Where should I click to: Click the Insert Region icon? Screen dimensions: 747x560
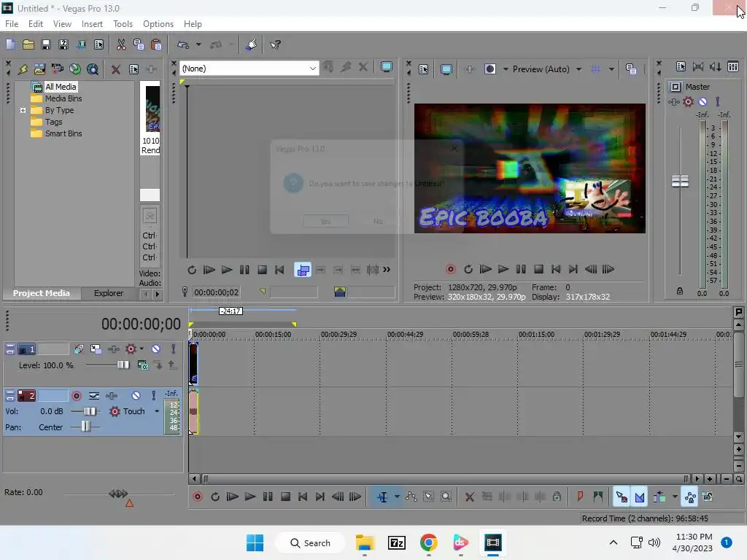pyautogui.click(x=598, y=497)
